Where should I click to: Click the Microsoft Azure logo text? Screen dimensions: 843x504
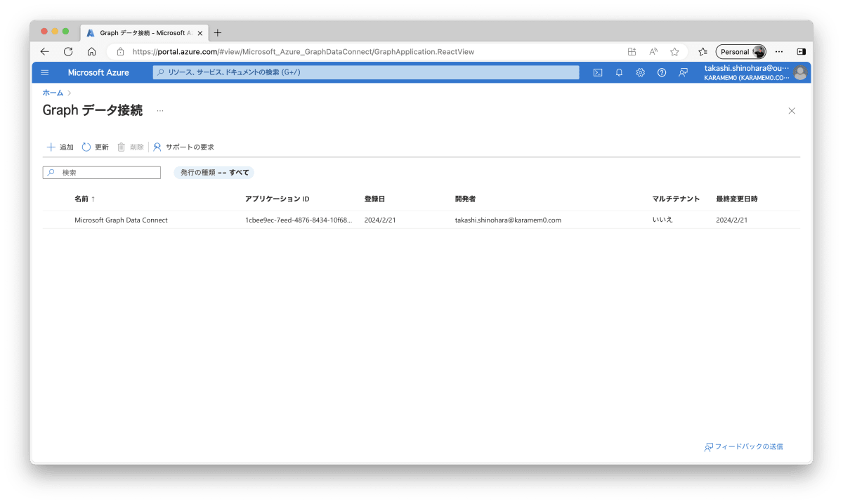(98, 72)
